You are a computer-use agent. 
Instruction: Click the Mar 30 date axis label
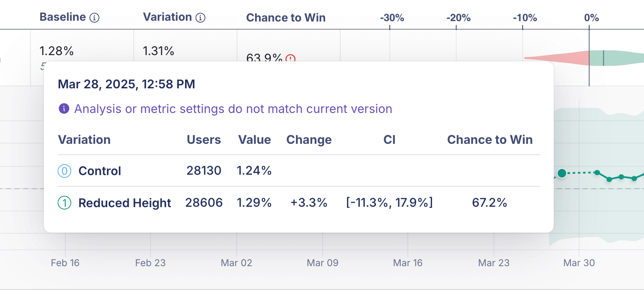point(579,263)
